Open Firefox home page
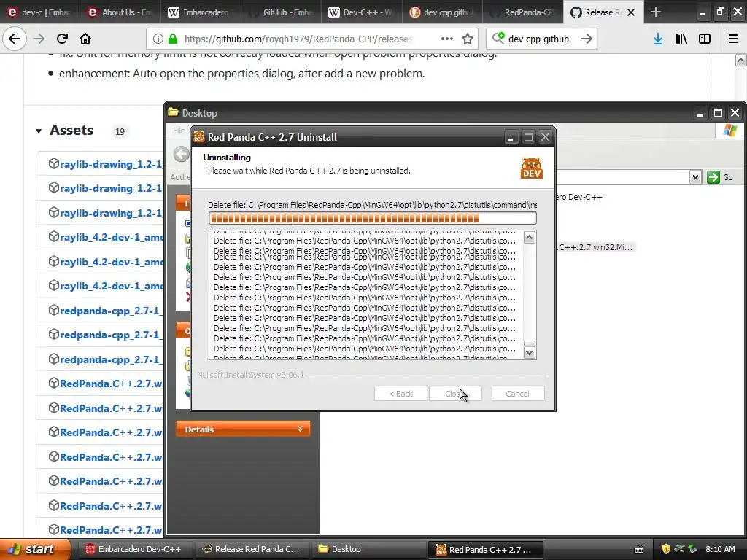This screenshot has height=560, width=747. [85, 39]
